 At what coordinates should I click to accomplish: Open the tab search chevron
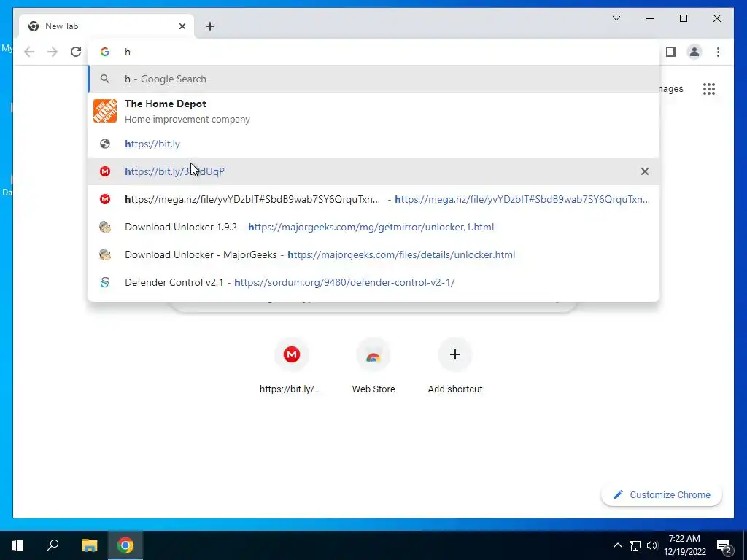pyautogui.click(x=616, y=18)
